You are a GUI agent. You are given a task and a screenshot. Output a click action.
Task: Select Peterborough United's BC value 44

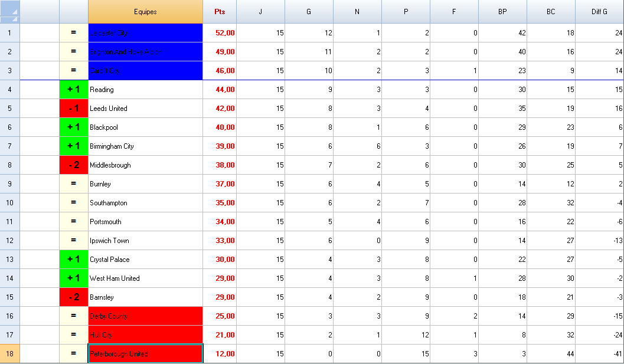(551, 353)
